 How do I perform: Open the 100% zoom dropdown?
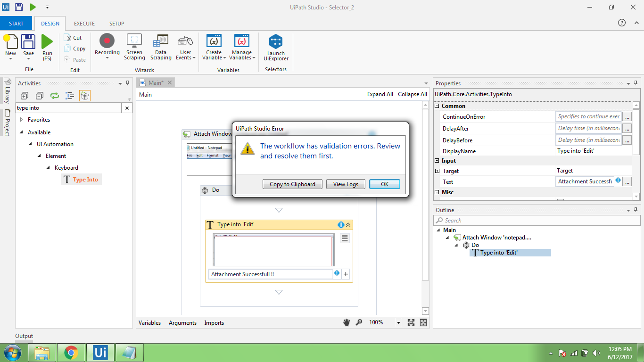pyautogui.click(x=398, y=323)
